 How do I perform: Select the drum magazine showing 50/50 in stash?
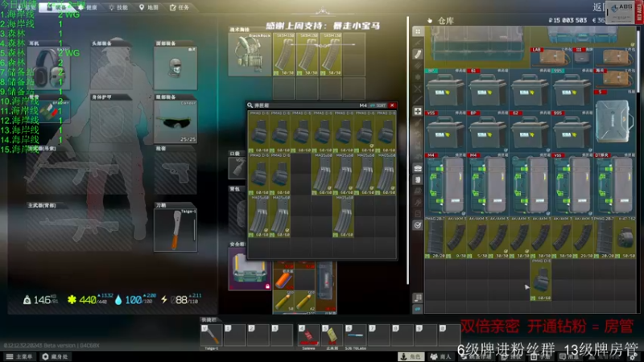coord(625,237)
